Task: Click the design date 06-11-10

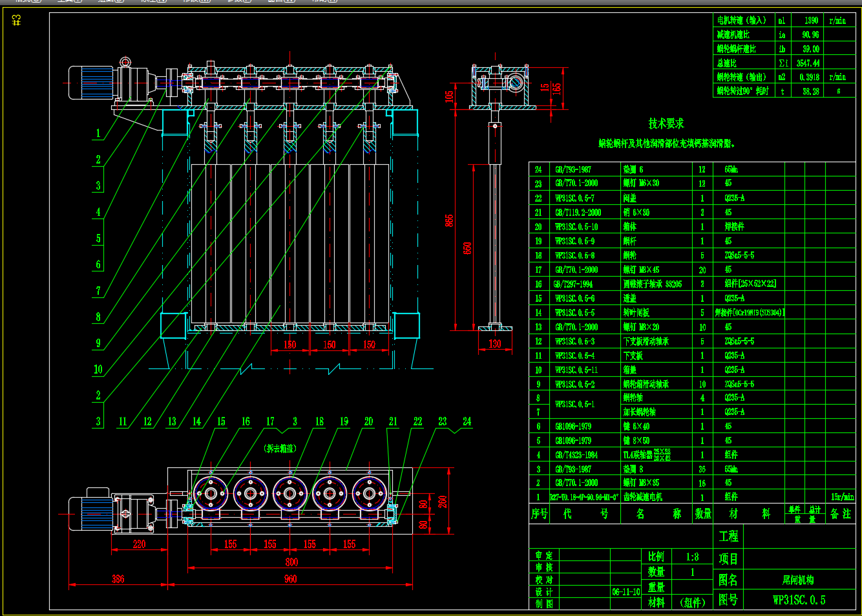Action: (625, 591)
